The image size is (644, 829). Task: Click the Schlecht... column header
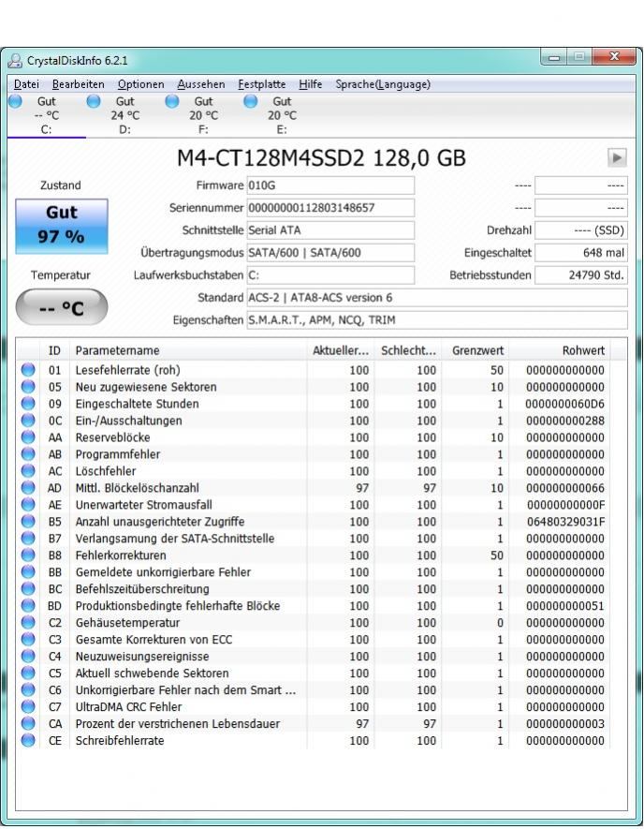(408, 350)
